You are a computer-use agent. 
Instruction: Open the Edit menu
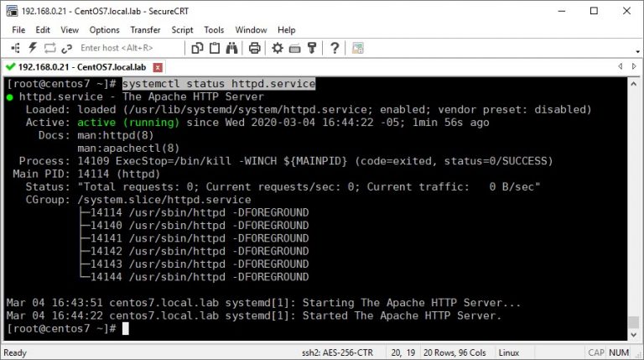tap(43, 30)
